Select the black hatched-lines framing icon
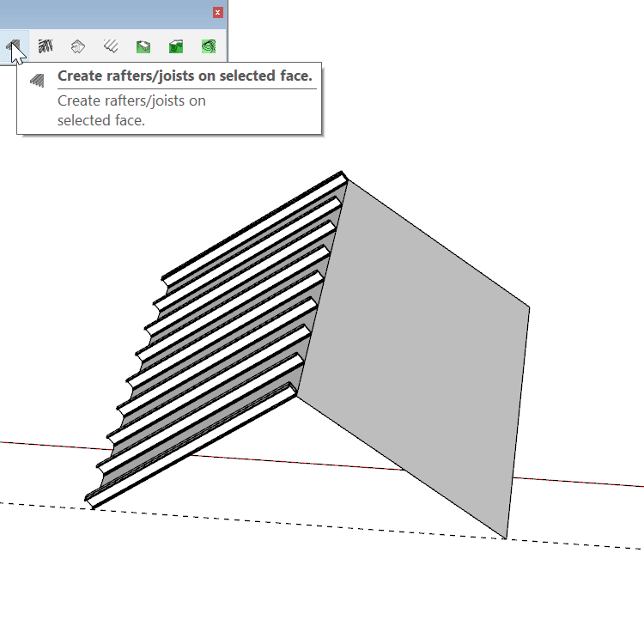The image size is (644, 644). (46, 46)
